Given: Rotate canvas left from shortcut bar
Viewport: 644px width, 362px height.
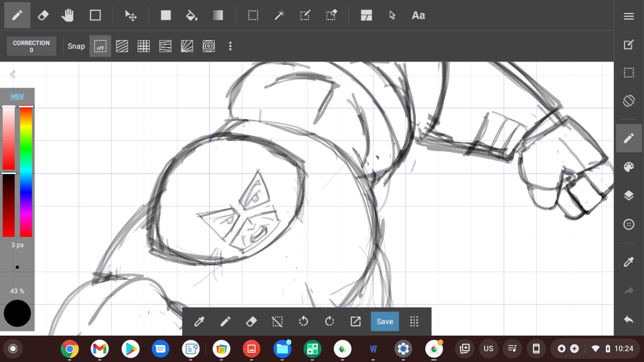Looking at the screenshot, I should [x=304, y=321].
